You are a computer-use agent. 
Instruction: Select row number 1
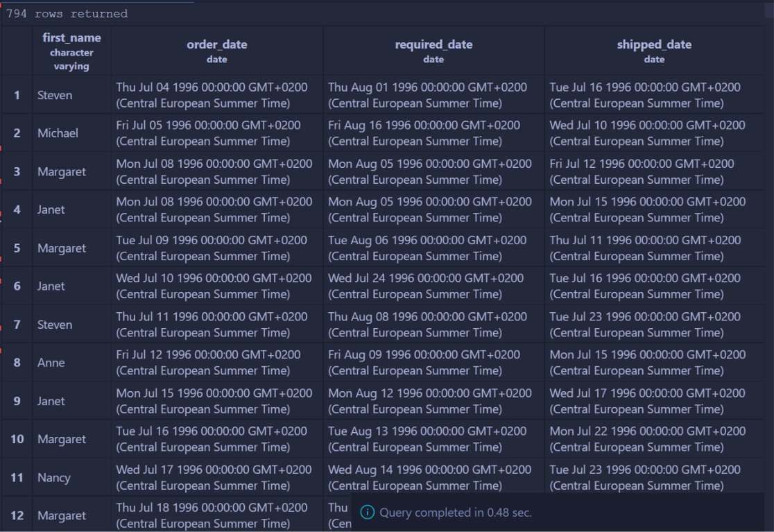coord(17,95)
